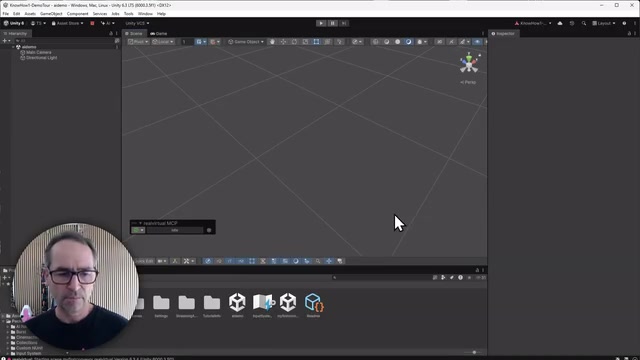This screenshot has height=360, width=640.
Task: Select Main Camera in Hierarchy
Action: point(36,52)
